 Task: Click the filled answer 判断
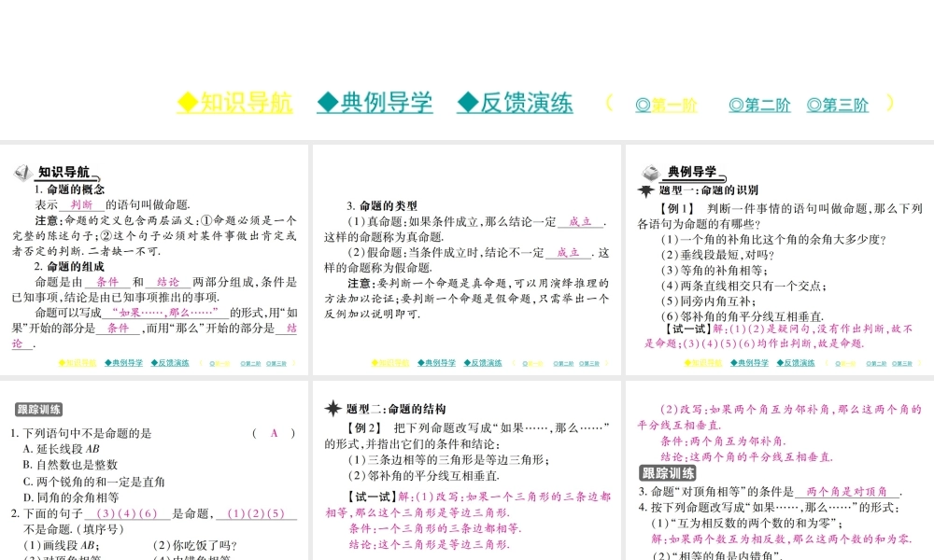point(81,204)
